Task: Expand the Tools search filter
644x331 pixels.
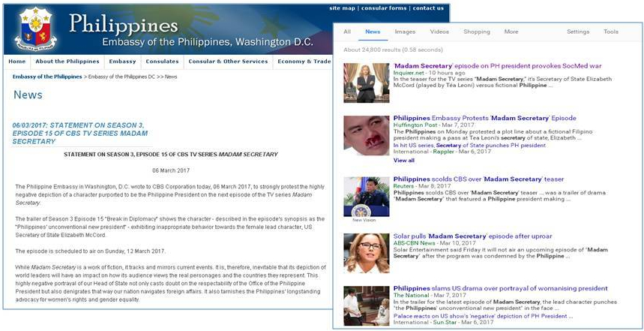Action: pos(611,32)
